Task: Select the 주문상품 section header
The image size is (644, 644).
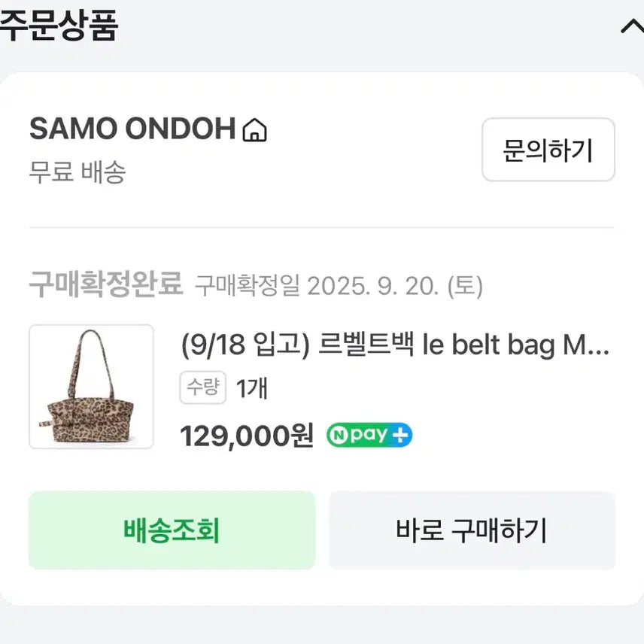Action: [60, 24]
